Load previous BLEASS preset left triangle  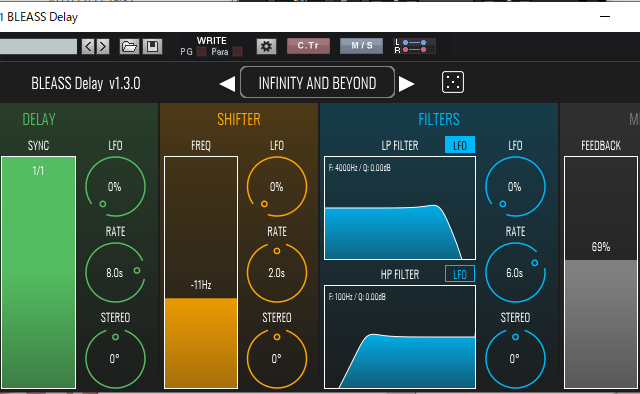pyautogui.click(x=227, y=84)
